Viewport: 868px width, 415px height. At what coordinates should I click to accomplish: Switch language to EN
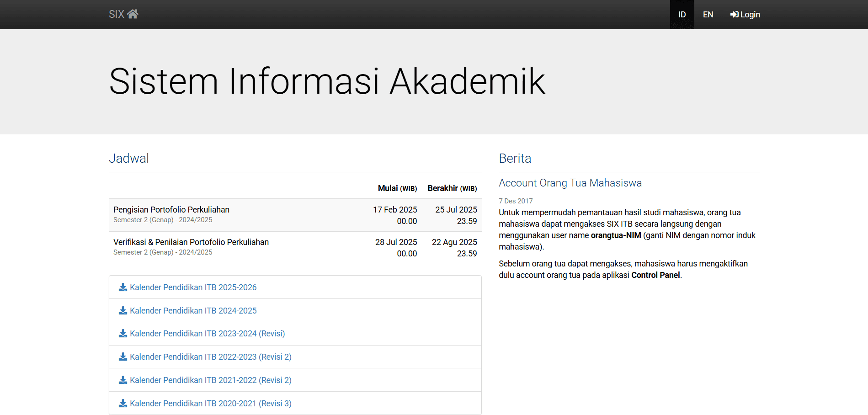[708, 15]
